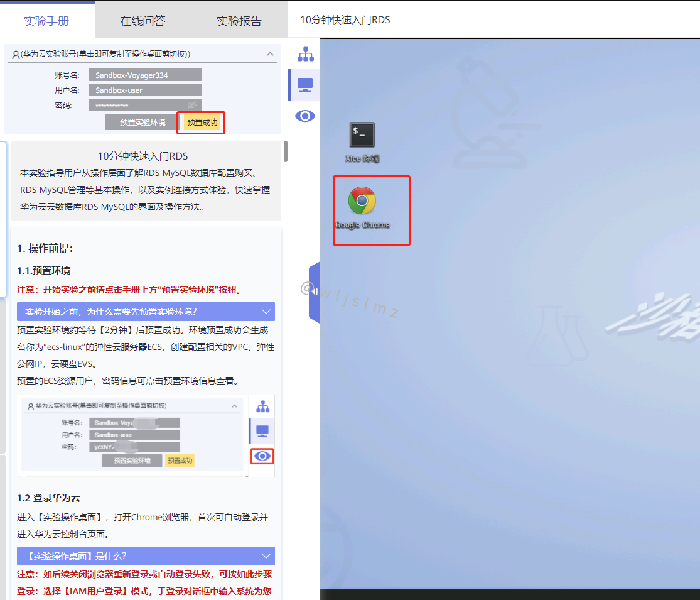
Task: Launch Google Chrome from the desktop
Action: (362, 208)
